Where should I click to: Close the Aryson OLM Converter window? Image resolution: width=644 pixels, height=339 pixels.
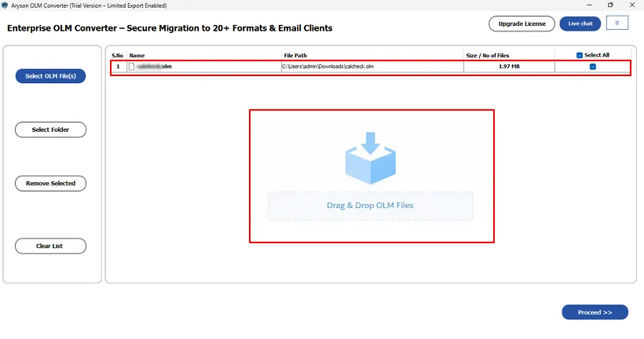632,5
